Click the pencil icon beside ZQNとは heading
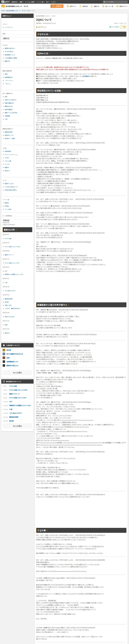Image resolution: width=129 pixels, height=644 pixels. (x=49, y=34)
